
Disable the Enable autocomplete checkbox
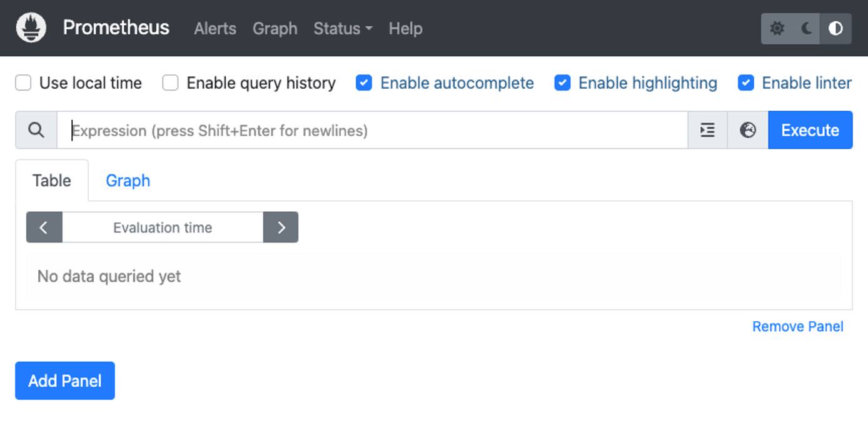[363, 82]
